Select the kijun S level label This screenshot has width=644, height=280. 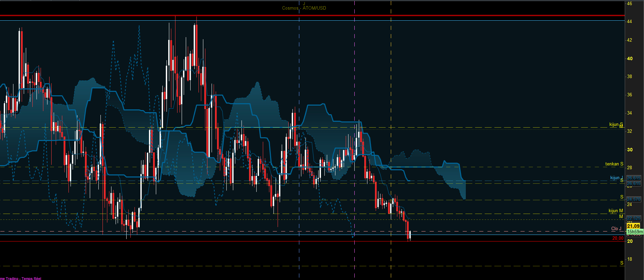coord(616,124)
